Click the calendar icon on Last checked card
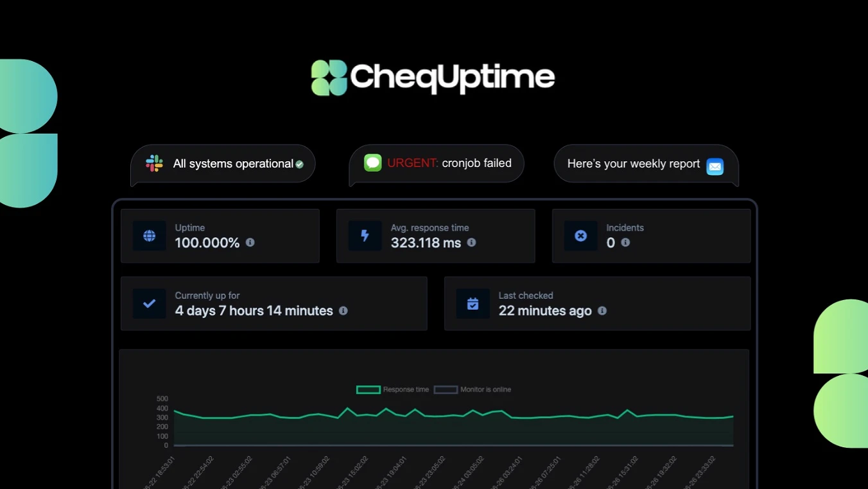 [473, 303]
